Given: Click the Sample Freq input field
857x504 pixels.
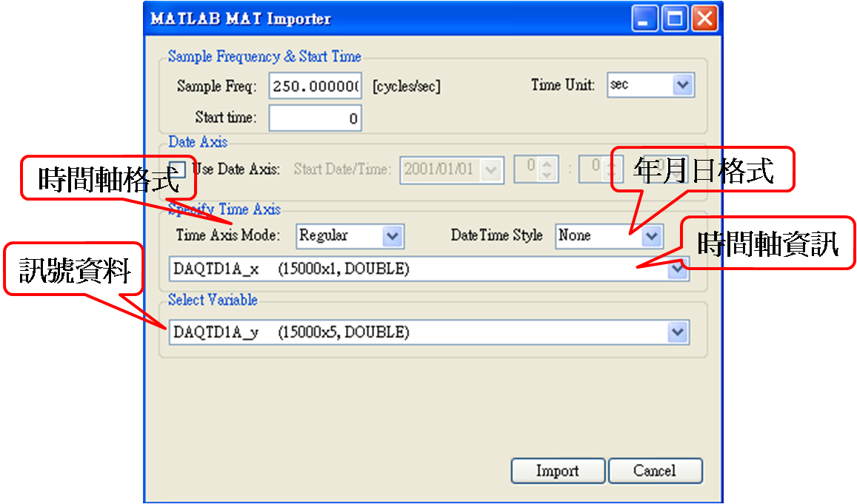Looking at the screenshot, I should [x=315, y=87].
